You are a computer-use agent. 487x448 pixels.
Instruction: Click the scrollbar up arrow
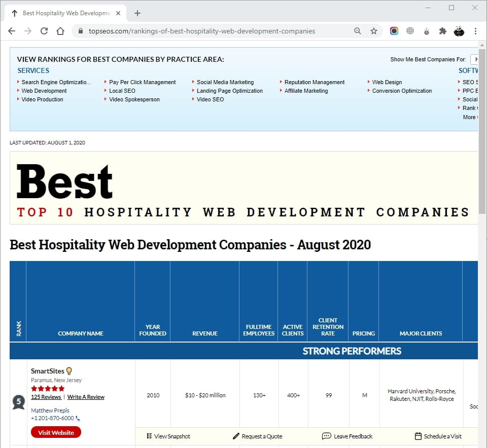coord(482,45)
